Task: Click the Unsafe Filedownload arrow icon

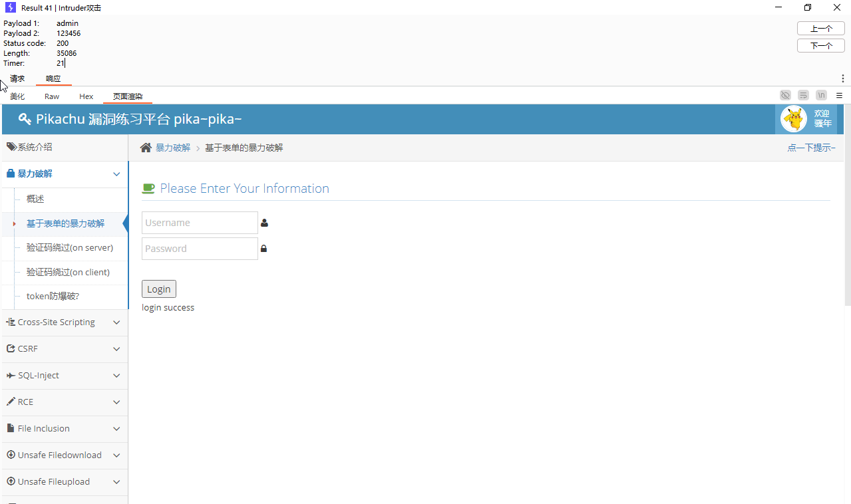Action: pos(11,455)
